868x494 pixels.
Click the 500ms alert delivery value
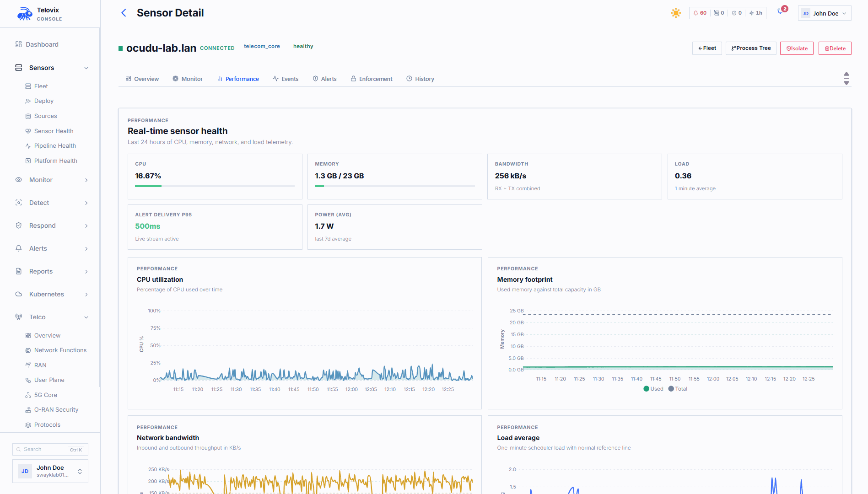[147, 226]
